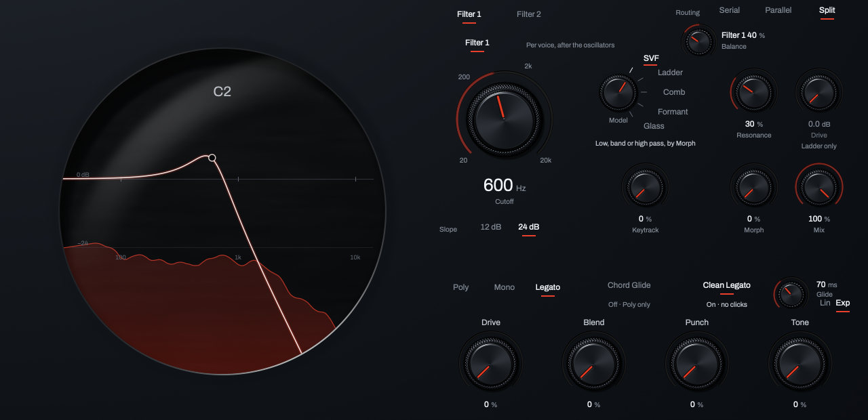
Task: Click the Model selector knob
Action: (x=618, y=93)
